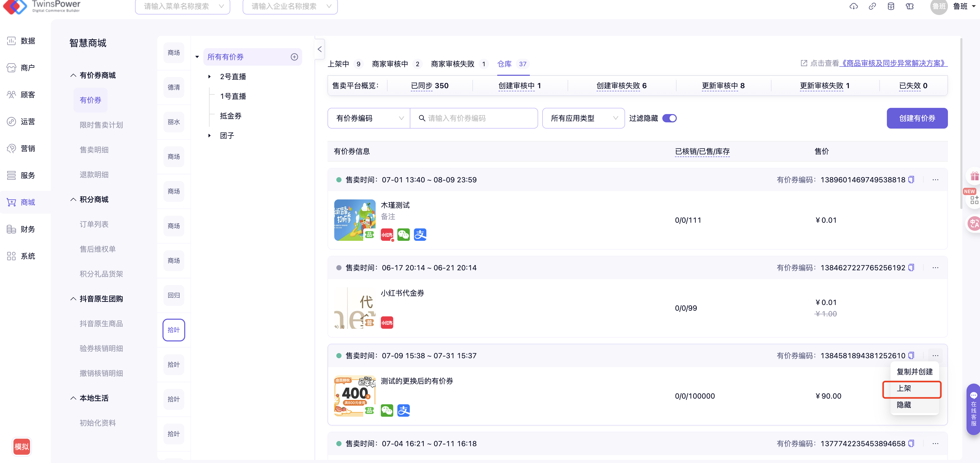This screenshot has width=980, height=463.
Task: Click the cloud download icon in top bar
Action: click(x=854, y=6)
